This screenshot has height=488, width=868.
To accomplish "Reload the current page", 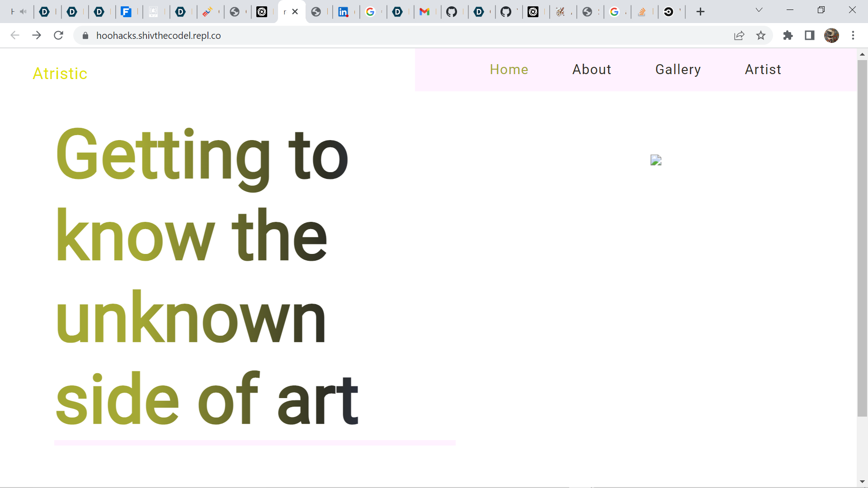I will pyautogui.click(x=58, y=35).
